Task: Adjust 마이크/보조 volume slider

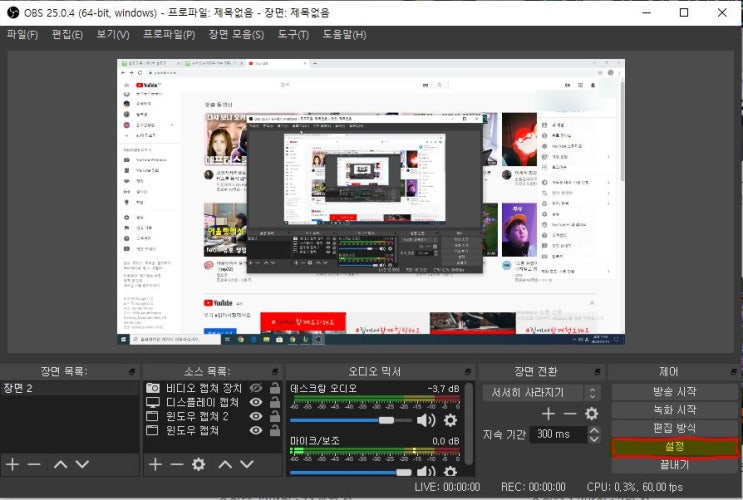Action: click(x=404, y=472)
